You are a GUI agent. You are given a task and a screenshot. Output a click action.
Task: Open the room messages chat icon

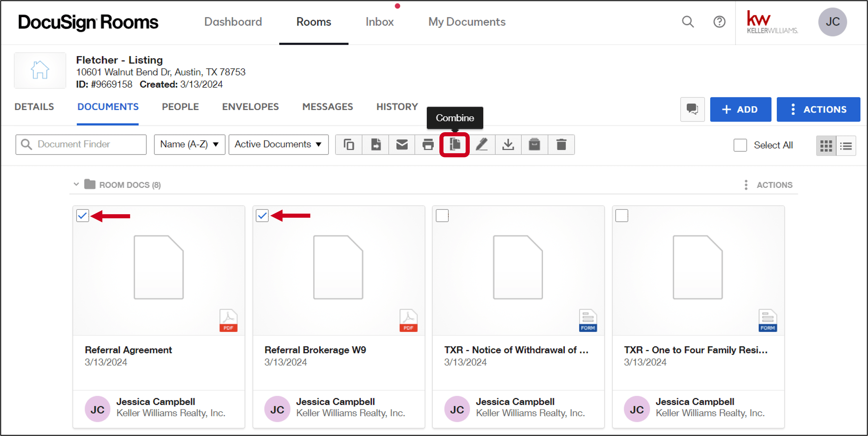click(x=692, y=109)
